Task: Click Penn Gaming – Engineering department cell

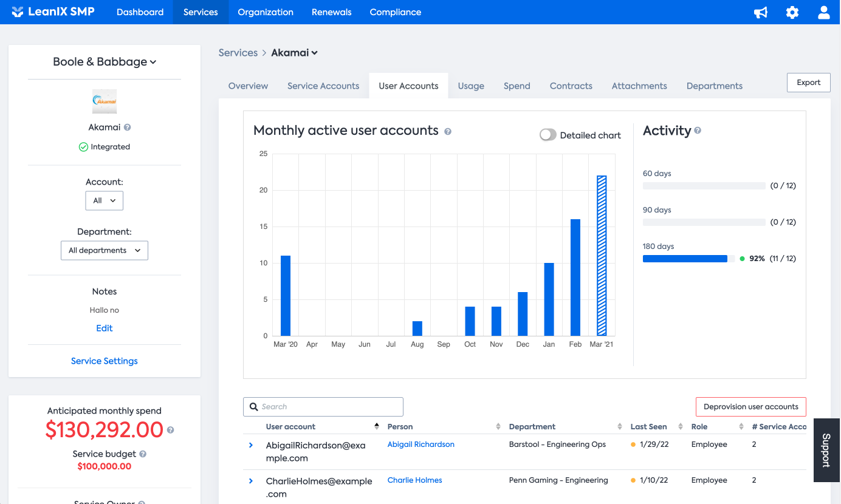Action: tap(558, 480)
